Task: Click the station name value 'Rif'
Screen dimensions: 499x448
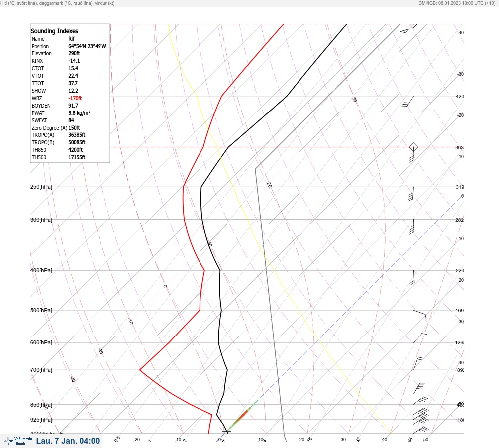Action: 71,39
